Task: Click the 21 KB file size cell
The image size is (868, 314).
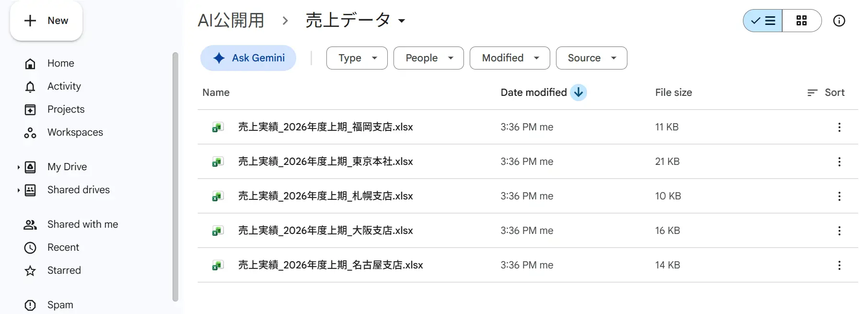Action: click(x=667, y=162)
